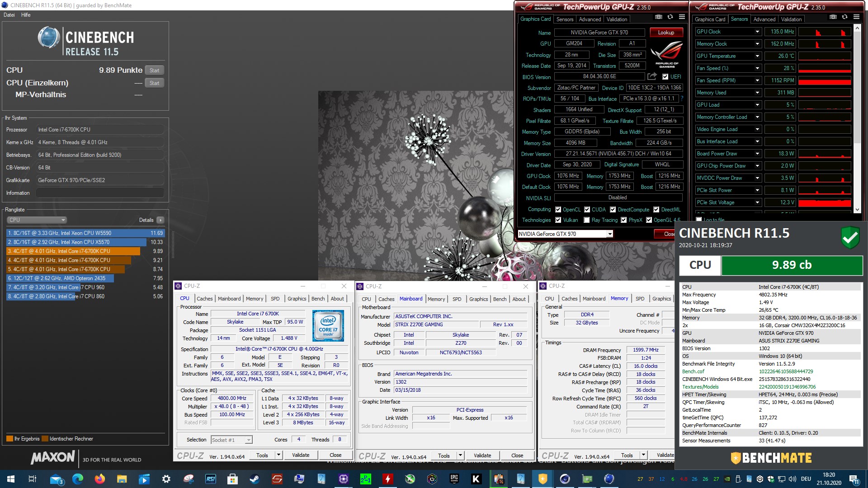
Task: Toggle Vulkan checkbox in GPU-Z
Action: [558, 220]
